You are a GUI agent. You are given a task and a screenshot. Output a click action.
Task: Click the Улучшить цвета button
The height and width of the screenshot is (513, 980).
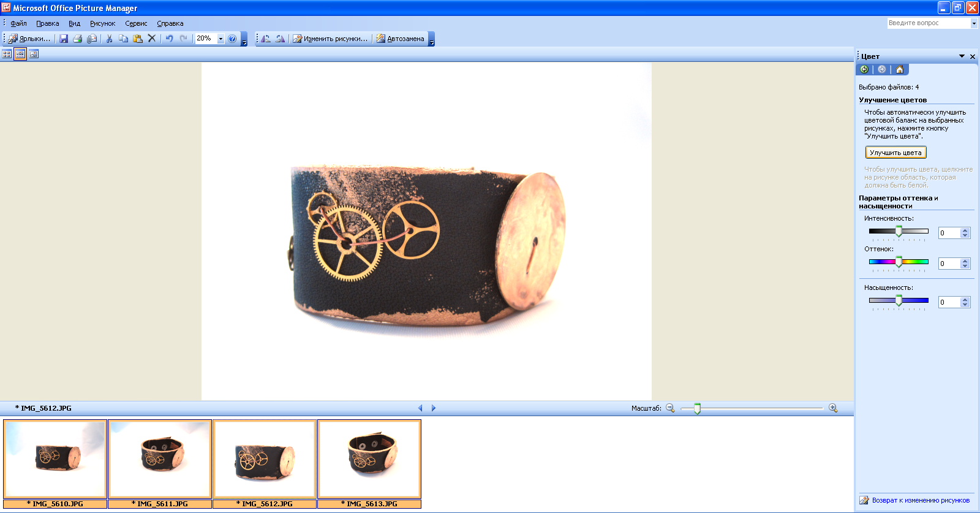pos(895,153)
